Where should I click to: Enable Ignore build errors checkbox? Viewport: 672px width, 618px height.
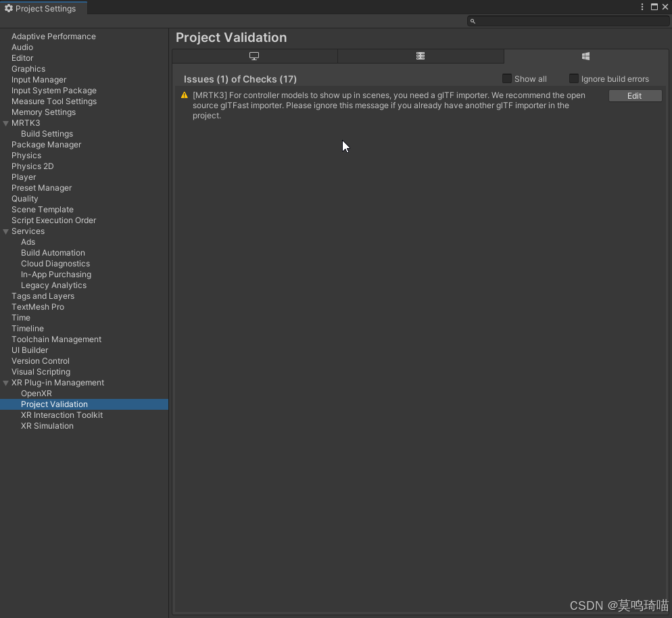(574, 78)
